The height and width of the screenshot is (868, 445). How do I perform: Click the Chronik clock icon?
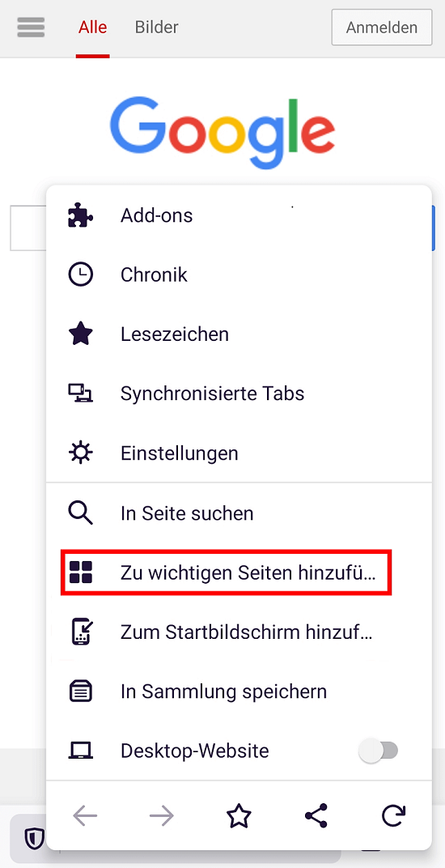tap(81, 274)
